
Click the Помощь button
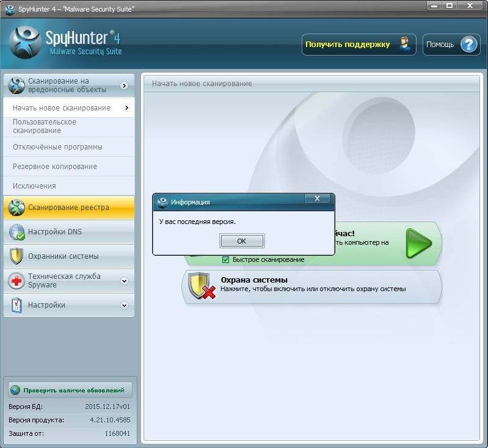(x=451, y=45)
